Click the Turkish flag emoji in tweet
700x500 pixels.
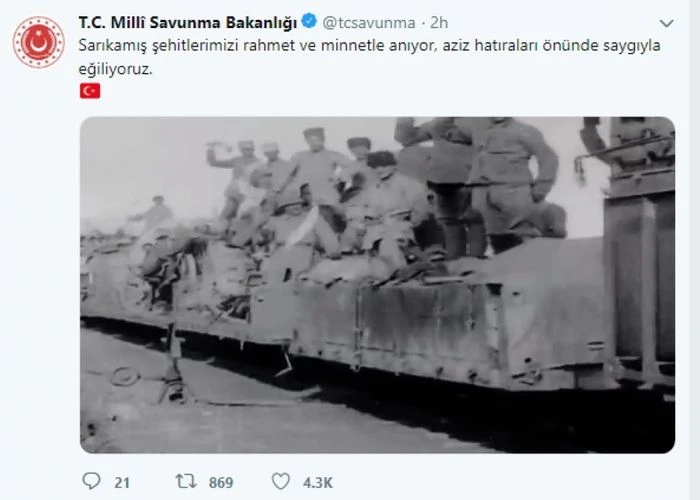click(90, 91)
